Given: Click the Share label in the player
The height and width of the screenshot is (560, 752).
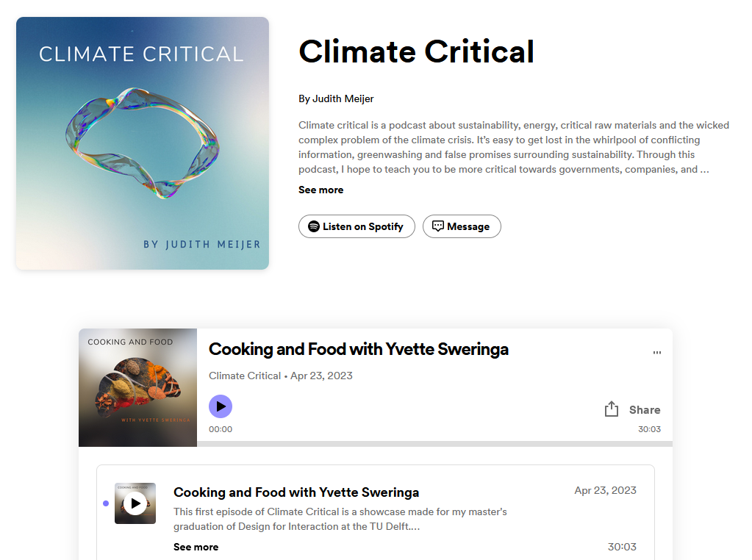Looking at the screenshot, I should (645, 410).
